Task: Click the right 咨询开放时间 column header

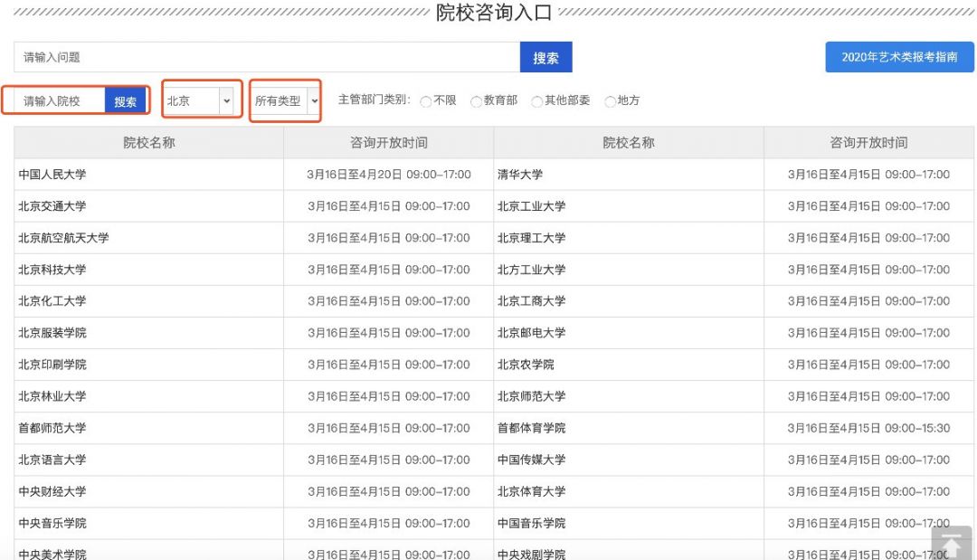Action: point(868,143)
